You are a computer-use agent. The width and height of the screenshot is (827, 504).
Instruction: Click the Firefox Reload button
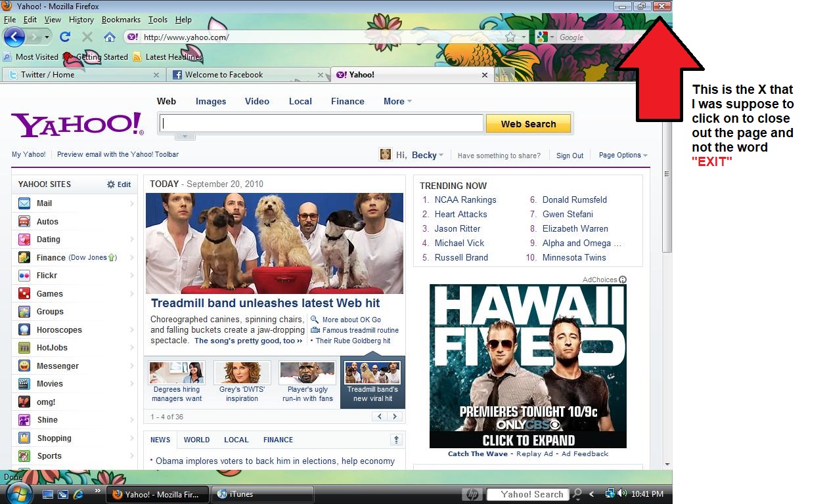pyautogui.click(x=64, y=37)
